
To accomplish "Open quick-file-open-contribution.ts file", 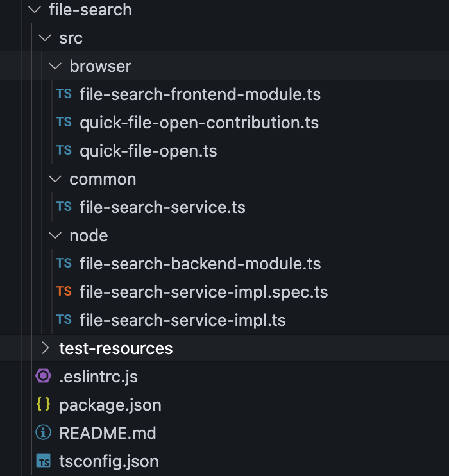I will [x=199, y=123].
